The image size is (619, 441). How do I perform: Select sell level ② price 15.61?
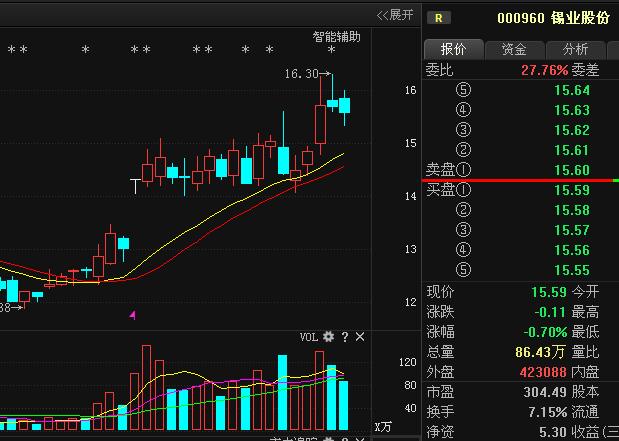point(572,150)
